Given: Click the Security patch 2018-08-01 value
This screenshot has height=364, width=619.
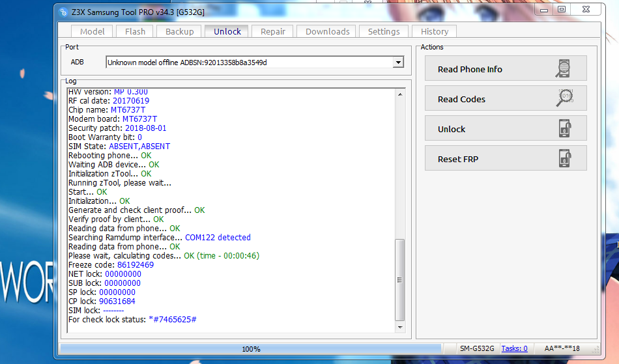Looking at the screenshot, I should tap(146, 128).
